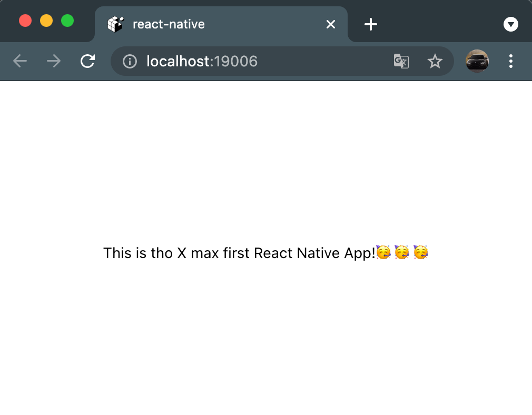
Task: Toggle the yellow minimize traffic light
Action: (46, 21)
